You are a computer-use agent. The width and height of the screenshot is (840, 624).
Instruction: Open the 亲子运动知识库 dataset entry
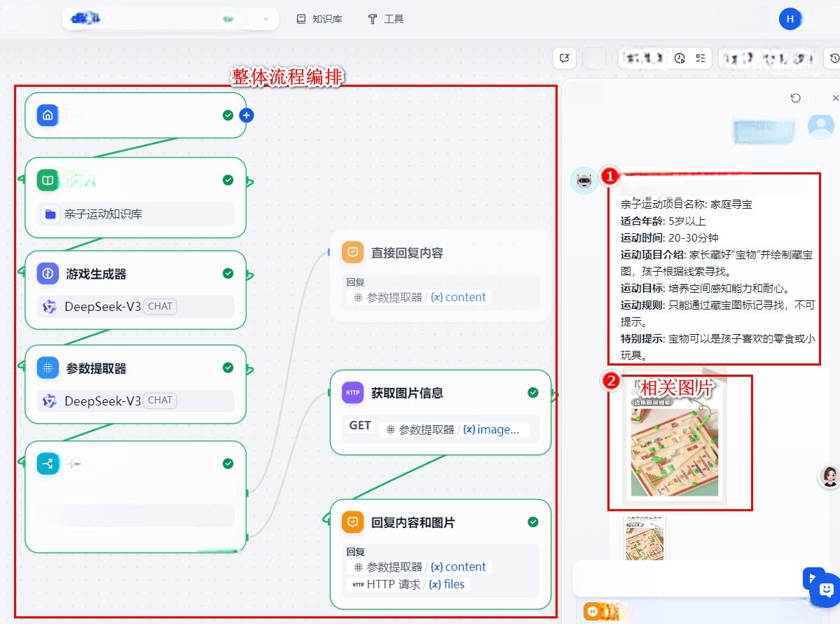(135, 214)
